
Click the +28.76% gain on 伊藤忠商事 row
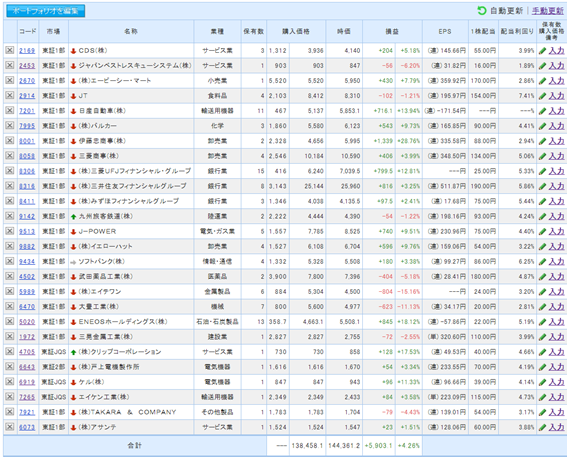pos(409,141)
